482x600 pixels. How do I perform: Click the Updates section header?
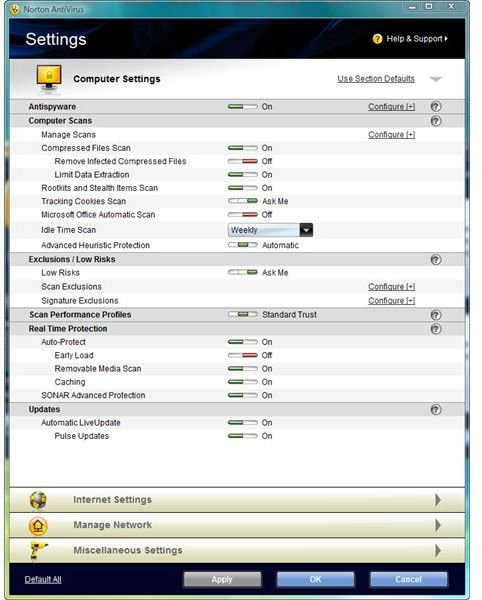click(44, 409)
